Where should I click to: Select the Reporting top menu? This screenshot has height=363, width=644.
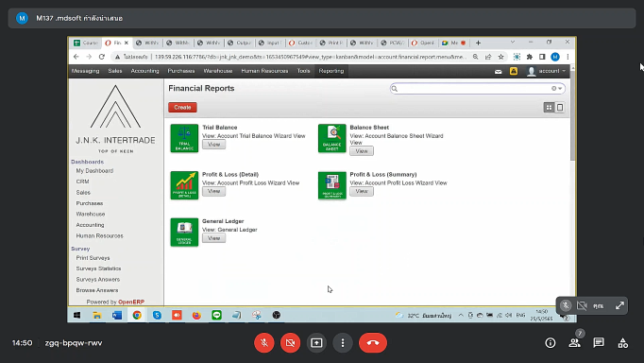pyautogui.click(x=331, y=71)
